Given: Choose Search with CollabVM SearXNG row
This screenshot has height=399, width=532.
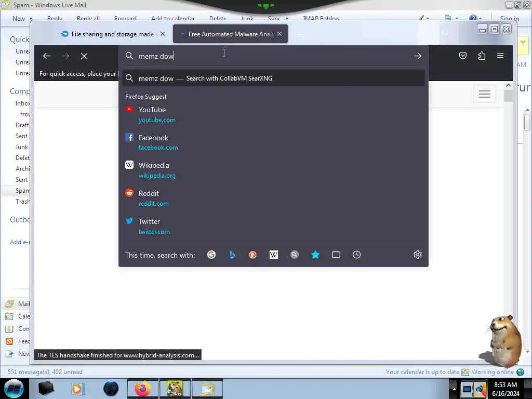Looking at the screenshot, I should [273, 78].
